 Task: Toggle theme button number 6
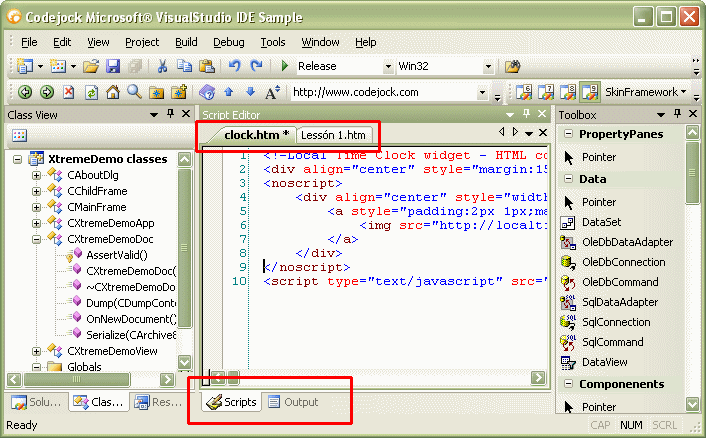pos(524,92)
